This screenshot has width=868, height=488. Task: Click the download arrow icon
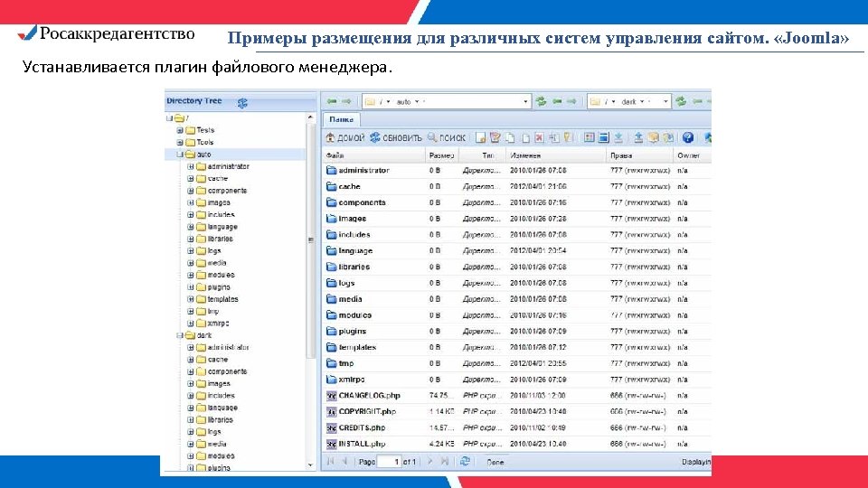click(x=618, y=137)
